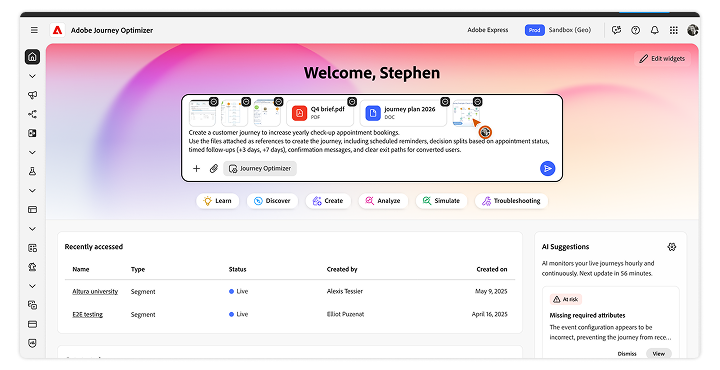Dismiss the Missing required attributes suggestion
The image size is (720, 370).
(x=627, y=353)
